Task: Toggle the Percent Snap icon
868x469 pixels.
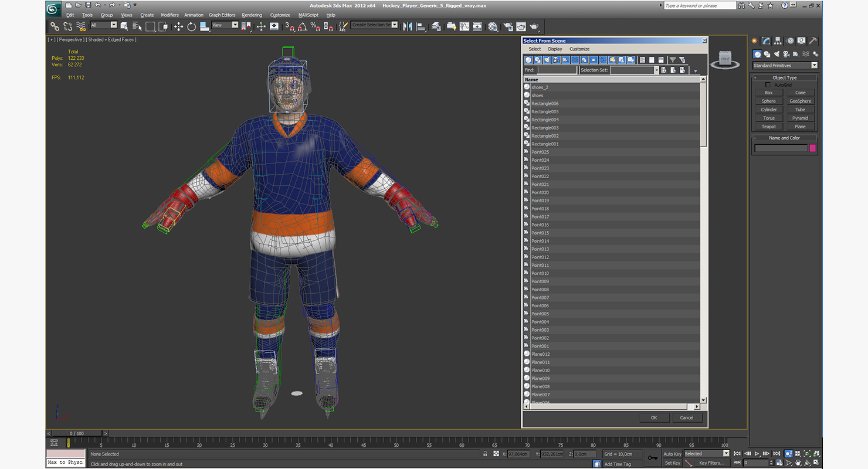Action: (x=315, y=26)
